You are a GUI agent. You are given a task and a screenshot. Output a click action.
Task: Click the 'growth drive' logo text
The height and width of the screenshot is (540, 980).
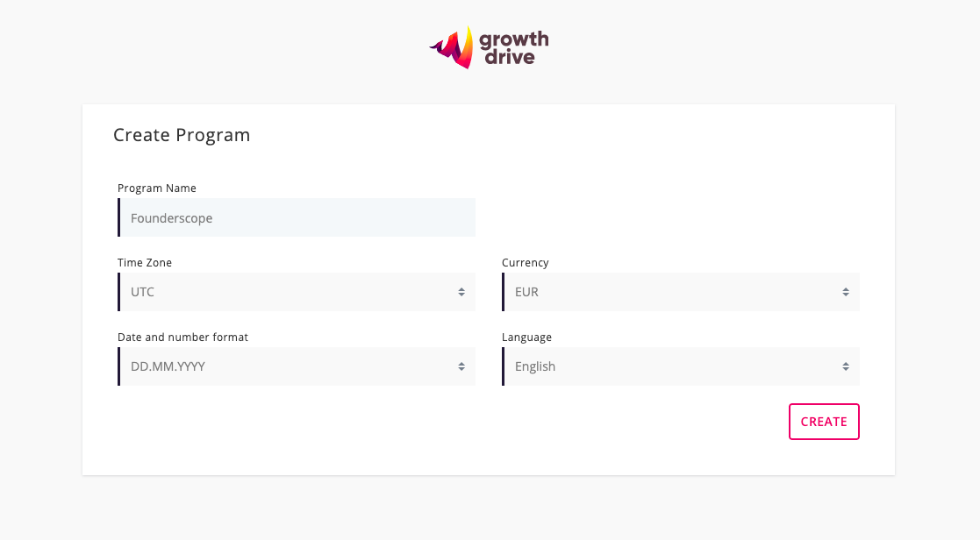point(515,48)
